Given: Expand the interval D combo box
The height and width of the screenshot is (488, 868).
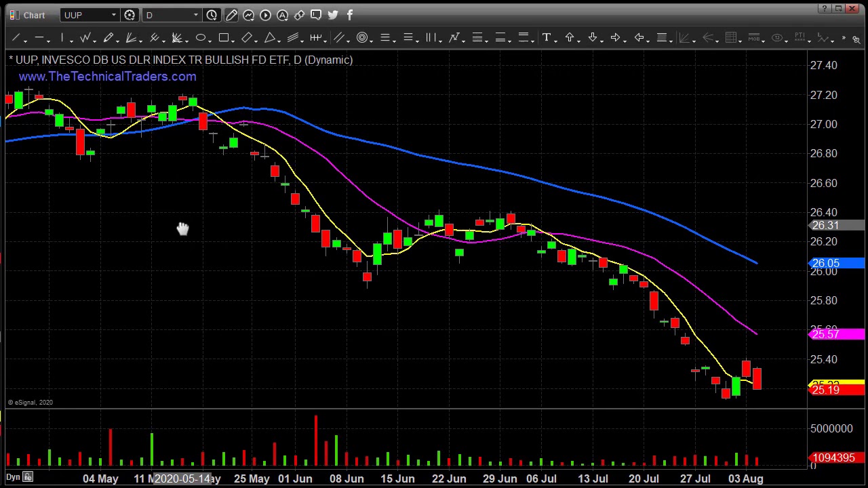Looking at the screenshot, I should pos(196,15).
